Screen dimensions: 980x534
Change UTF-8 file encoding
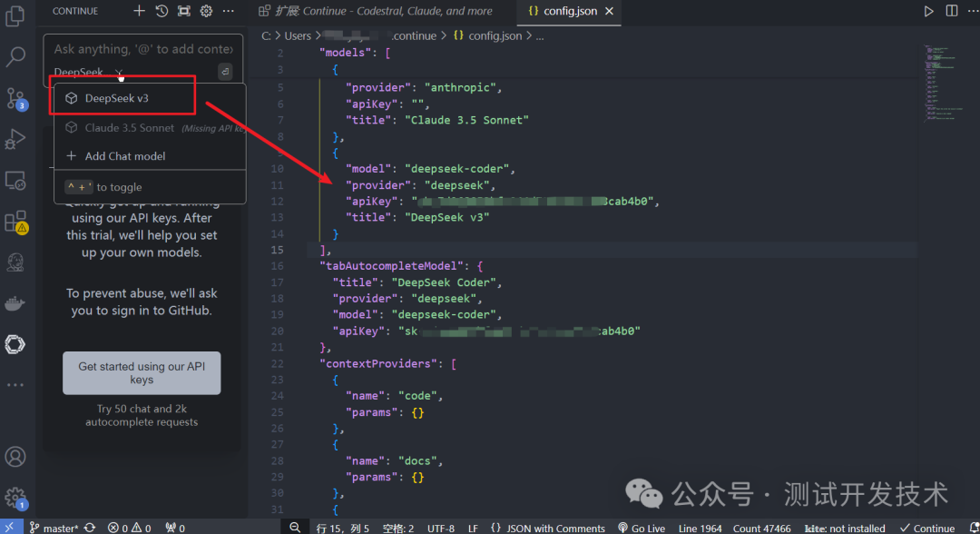441,528
